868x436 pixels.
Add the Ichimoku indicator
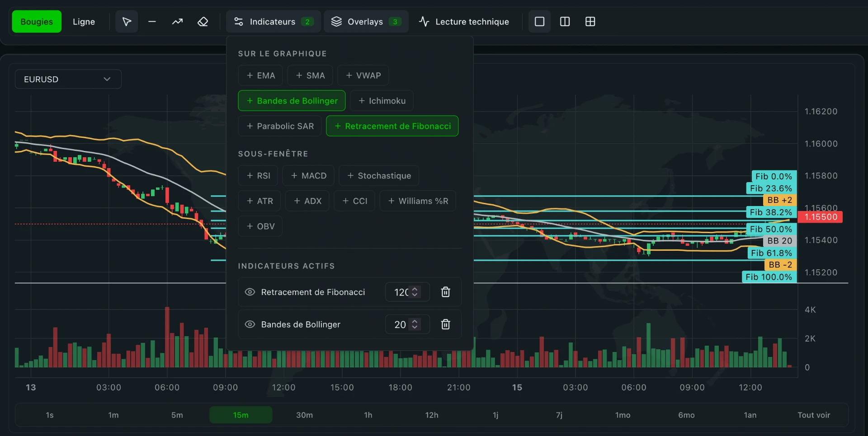coord(382,101)
